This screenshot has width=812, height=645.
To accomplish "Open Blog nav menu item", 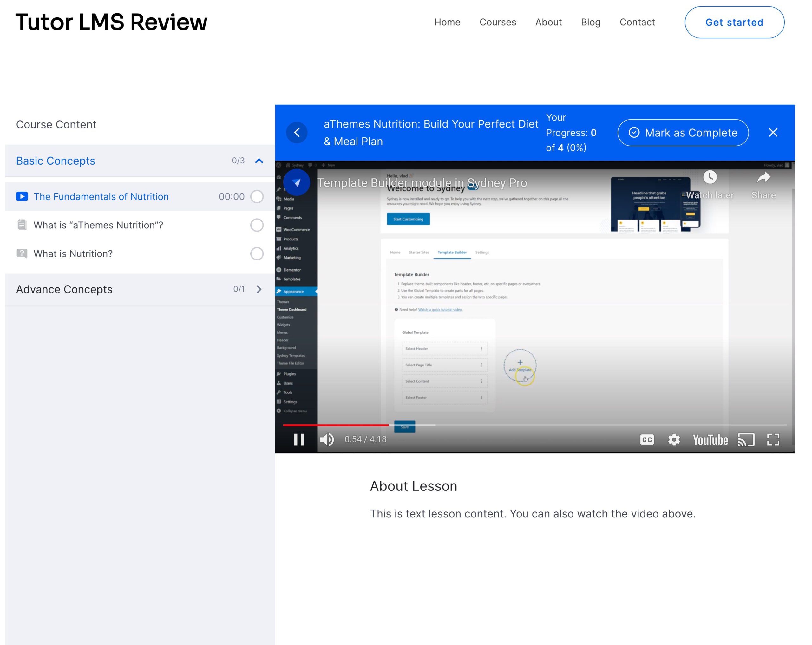I will [591, 22].
